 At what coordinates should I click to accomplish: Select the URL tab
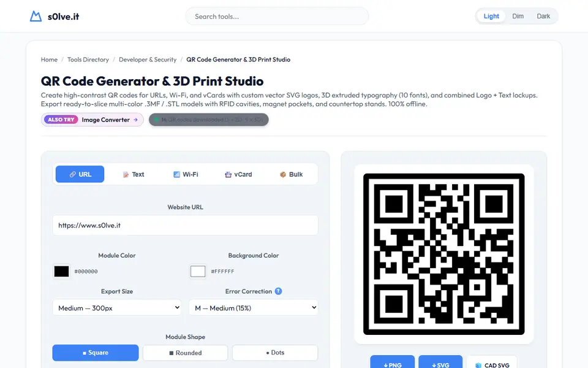pos(80,174)
